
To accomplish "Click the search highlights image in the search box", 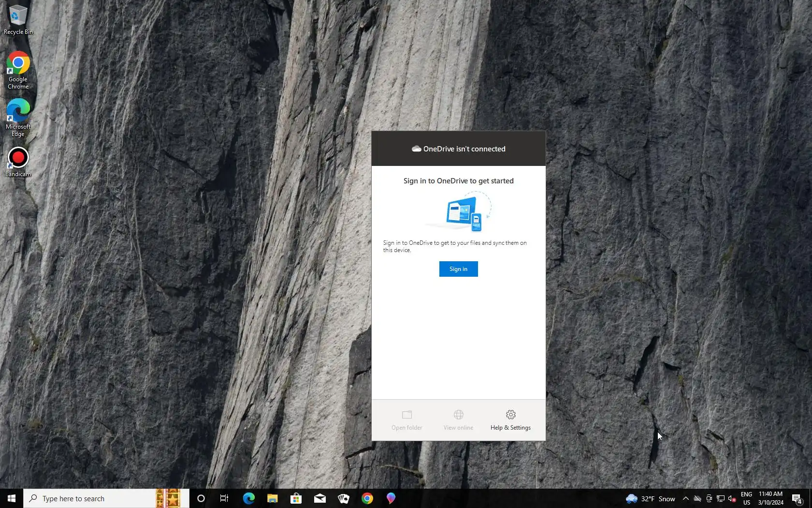I will point(168,498).
